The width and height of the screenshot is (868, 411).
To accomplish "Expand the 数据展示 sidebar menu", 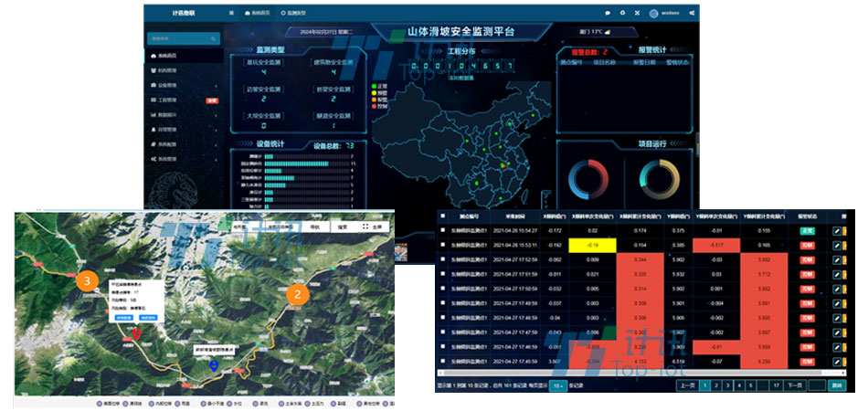I will (184, 115).
